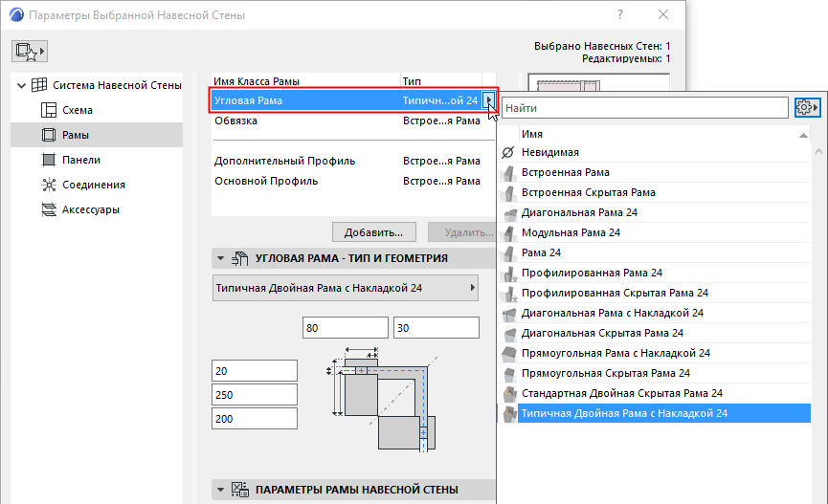Click the Профилированная Рама 24 item icon
The image size is (828, 504).
coord(509,273)
